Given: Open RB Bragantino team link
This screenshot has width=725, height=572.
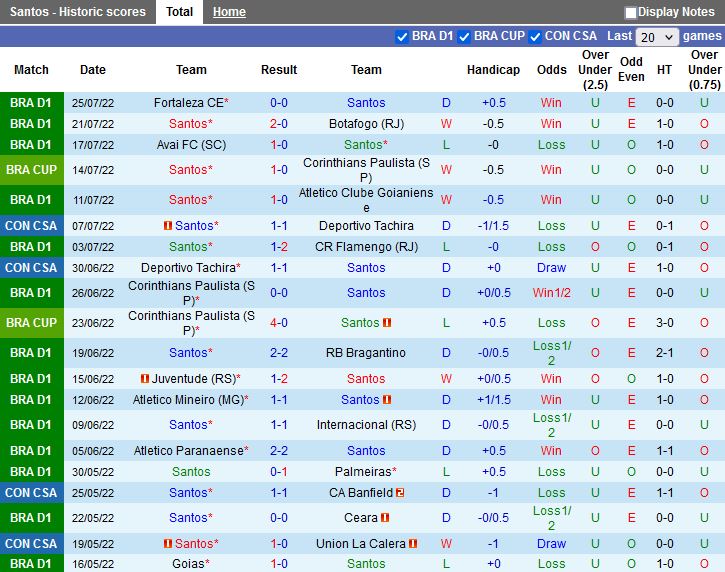Looking at the screenshot, I should 366,353.
